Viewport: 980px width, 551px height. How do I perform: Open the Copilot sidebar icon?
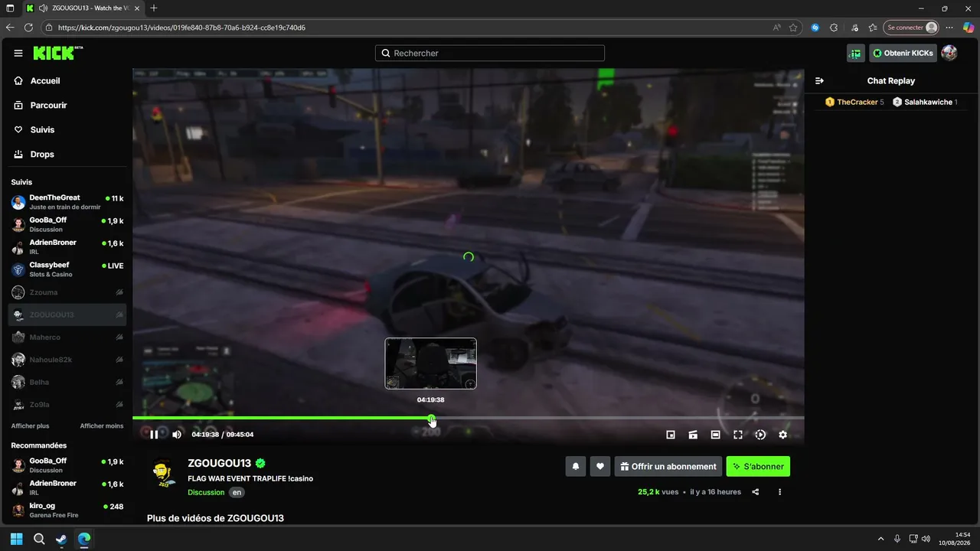(x=969, y=28)
